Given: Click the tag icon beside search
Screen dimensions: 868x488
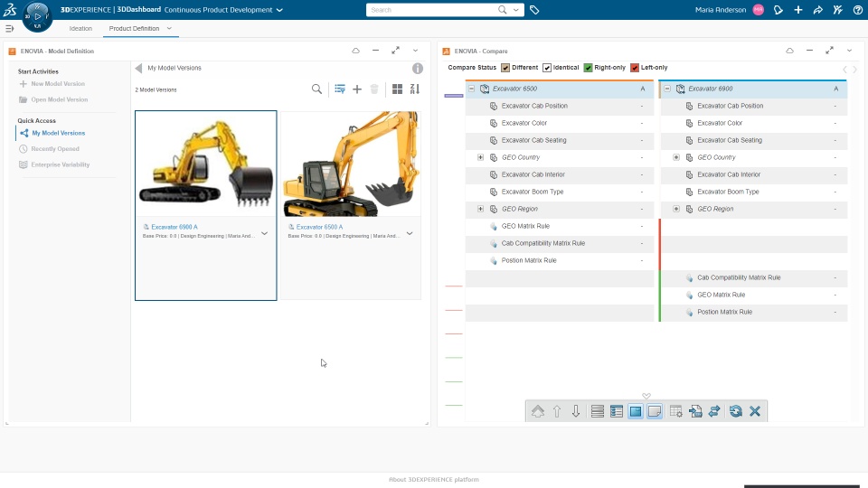Looking at the screenshot, I should point(534,10).
